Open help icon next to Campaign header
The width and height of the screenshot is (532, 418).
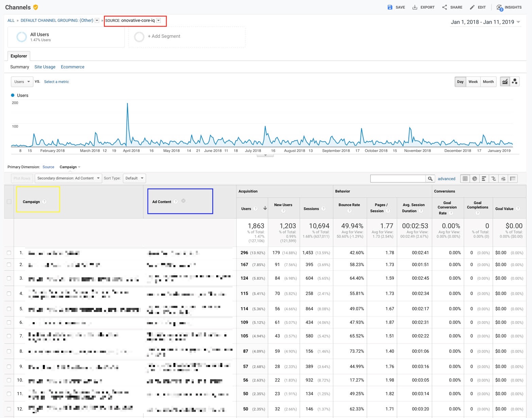point(44,202)
